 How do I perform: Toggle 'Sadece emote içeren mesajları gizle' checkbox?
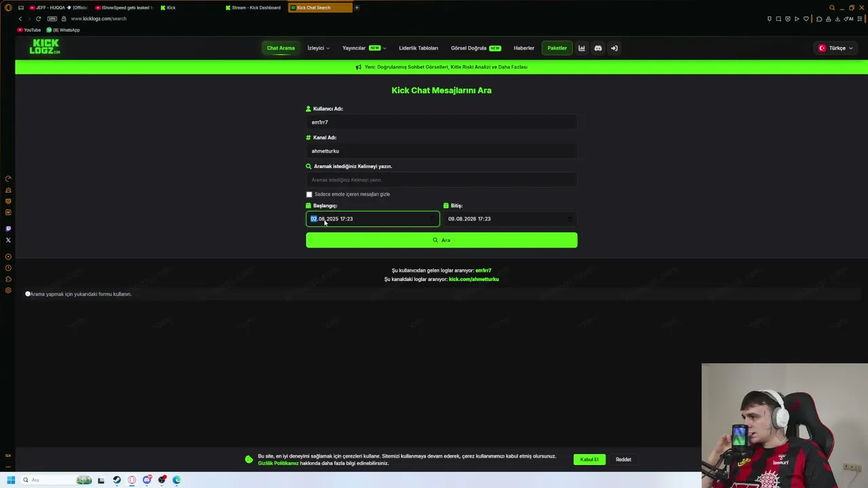coord(309,195)
